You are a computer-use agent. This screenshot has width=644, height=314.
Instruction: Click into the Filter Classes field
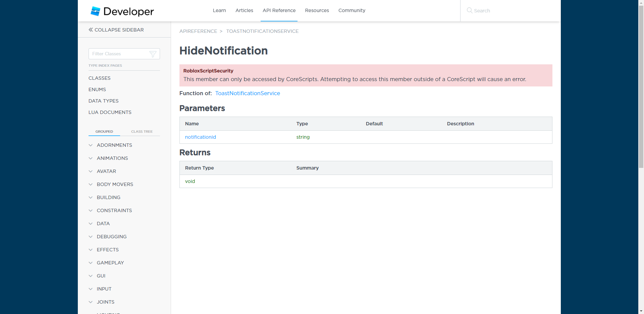tap(119, 54)
